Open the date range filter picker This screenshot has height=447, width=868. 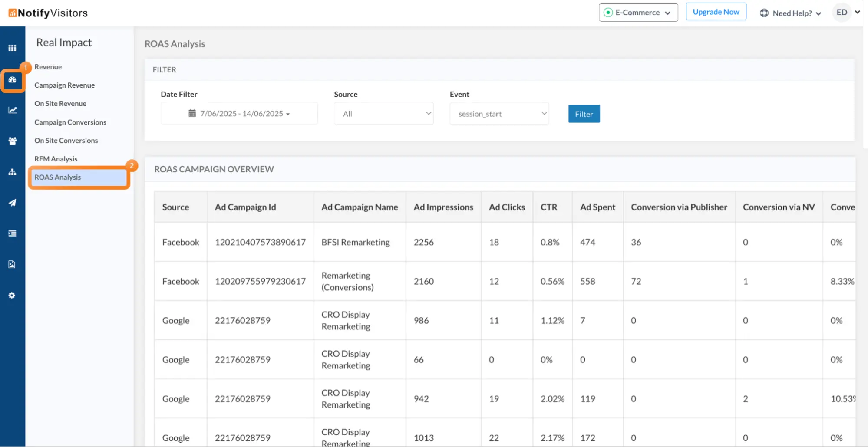coord(239,114)
